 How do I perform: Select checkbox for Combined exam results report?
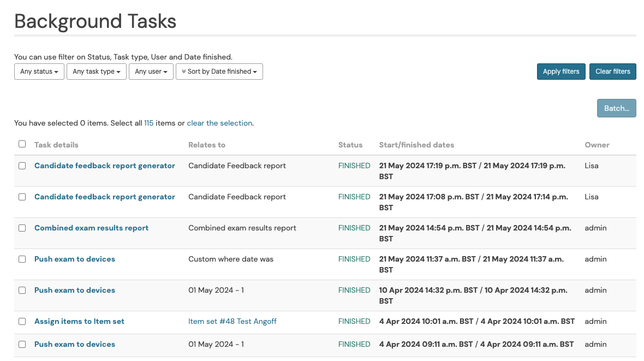pyautogui.click(x=22, y=228)
